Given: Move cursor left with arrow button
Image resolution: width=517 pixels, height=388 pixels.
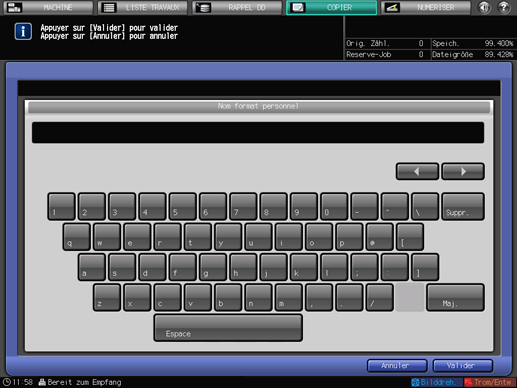Looking at the screenshot, I should coord(417,171).
